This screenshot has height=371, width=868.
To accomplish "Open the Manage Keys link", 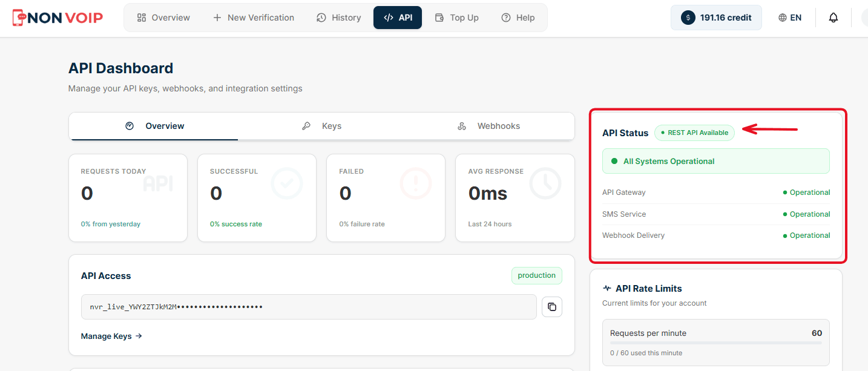I will point(111,336).
